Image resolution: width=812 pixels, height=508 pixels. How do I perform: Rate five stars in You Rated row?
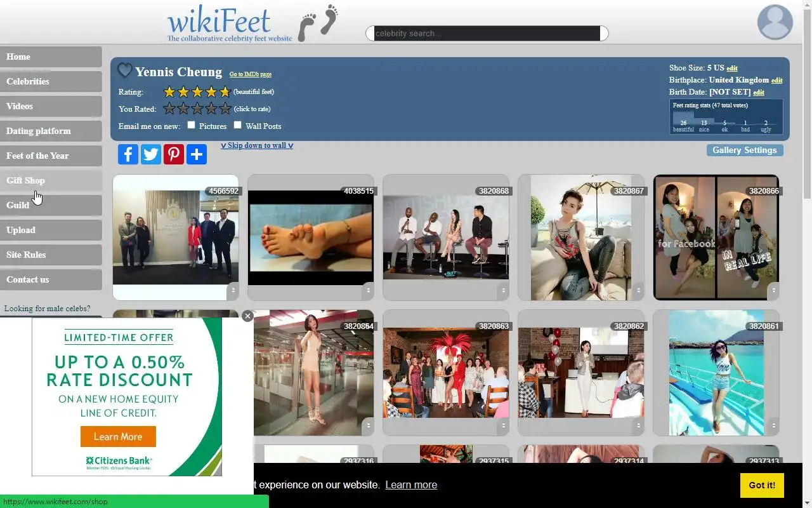tap(225, 109)
